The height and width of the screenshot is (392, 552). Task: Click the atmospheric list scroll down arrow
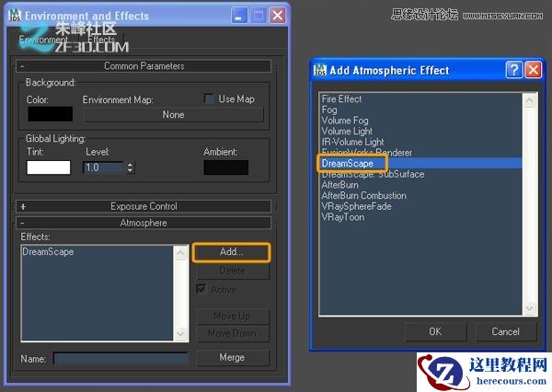pos(530,308)
